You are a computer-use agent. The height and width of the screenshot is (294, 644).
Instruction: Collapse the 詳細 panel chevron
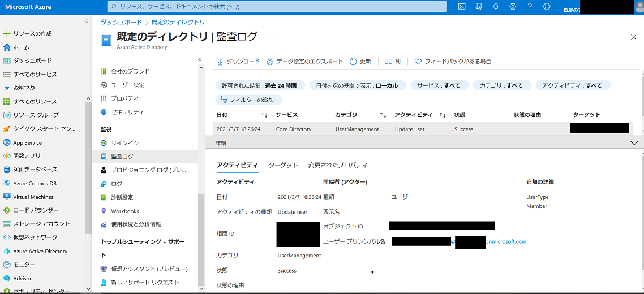[x=634, y=143]
